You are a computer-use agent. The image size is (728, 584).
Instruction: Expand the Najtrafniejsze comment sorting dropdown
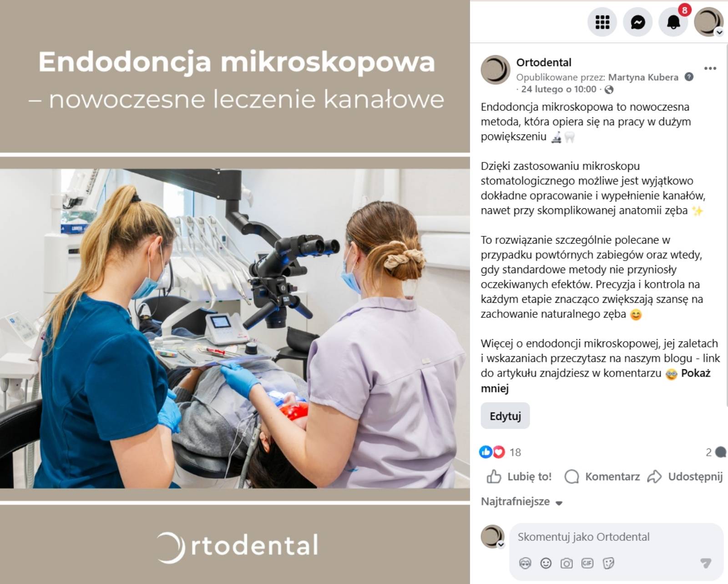(x=522, y=502)
